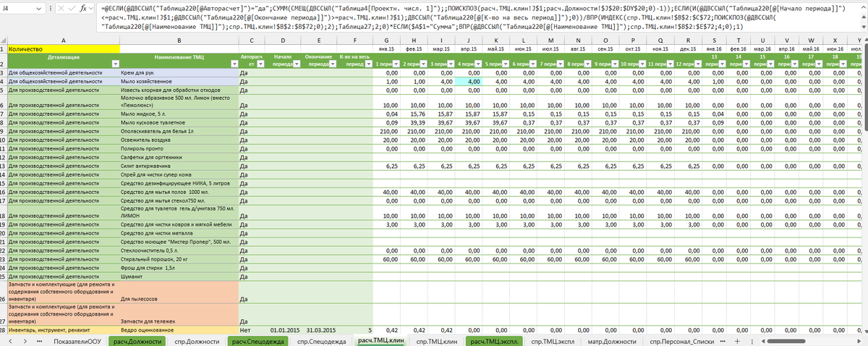This screenshot has width=868, height=346.
Task: Open the filter dropdown for Окончание периода
Action: point(331,64)
